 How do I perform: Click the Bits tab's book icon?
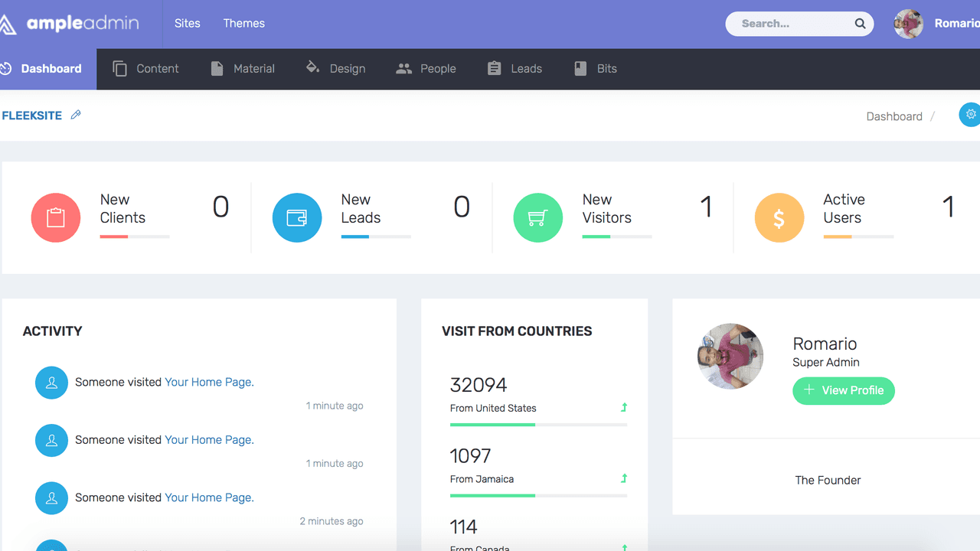coord(580,69)
